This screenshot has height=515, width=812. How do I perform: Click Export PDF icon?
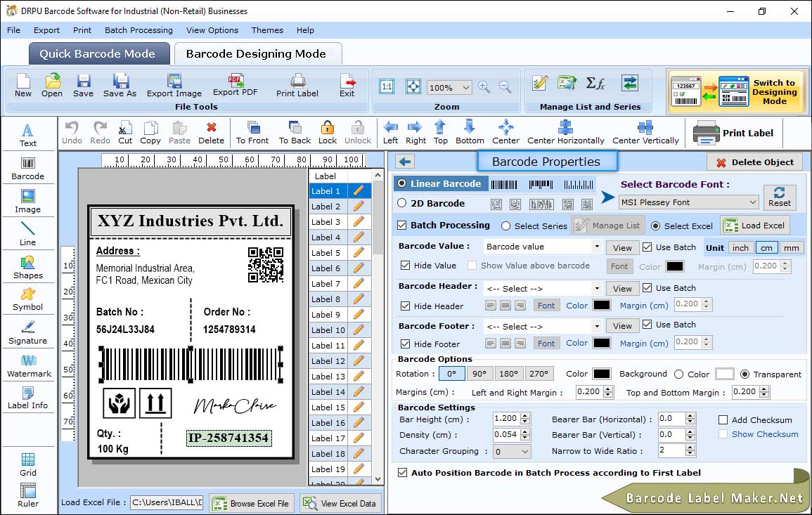pos(235,86)
